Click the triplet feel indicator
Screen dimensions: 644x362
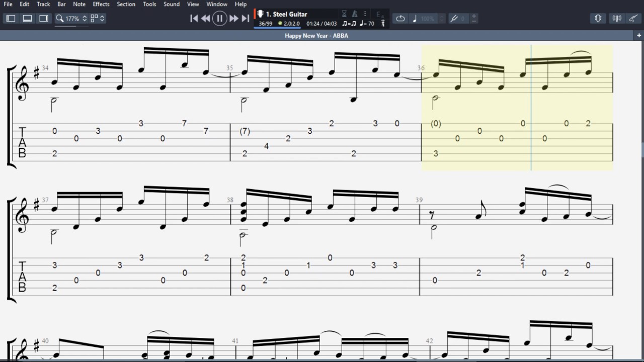[x=349, y=24]
